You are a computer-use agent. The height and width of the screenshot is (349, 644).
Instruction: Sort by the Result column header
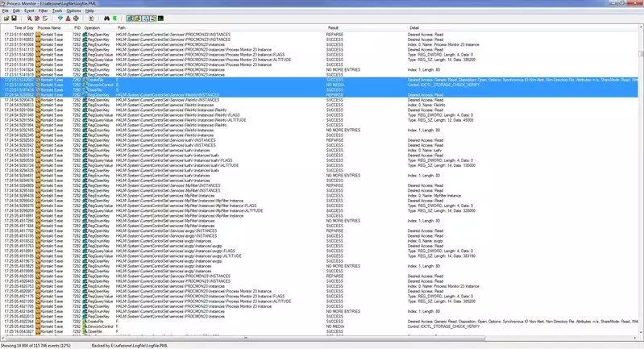333,28
